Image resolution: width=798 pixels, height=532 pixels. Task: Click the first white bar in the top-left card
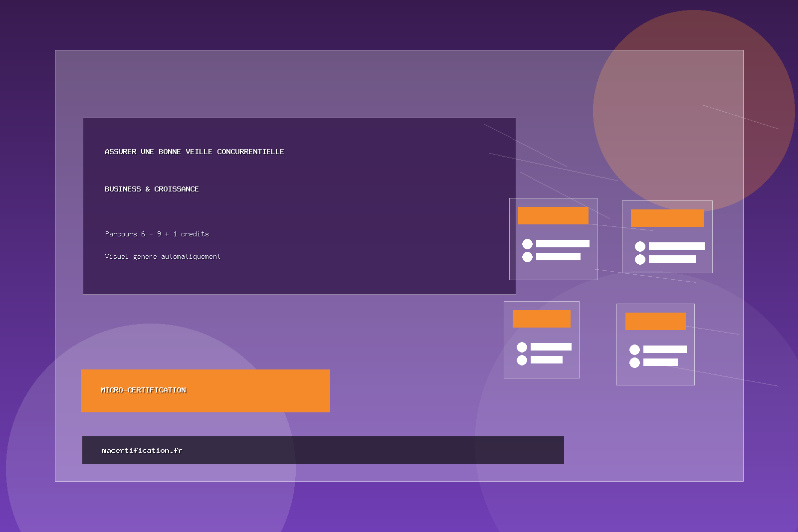tap(563, 244)
